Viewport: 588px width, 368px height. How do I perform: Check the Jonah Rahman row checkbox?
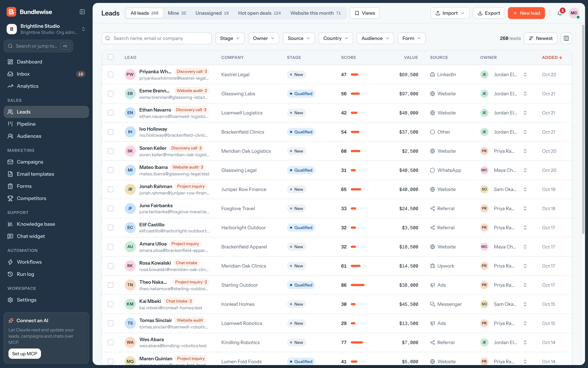111,189
